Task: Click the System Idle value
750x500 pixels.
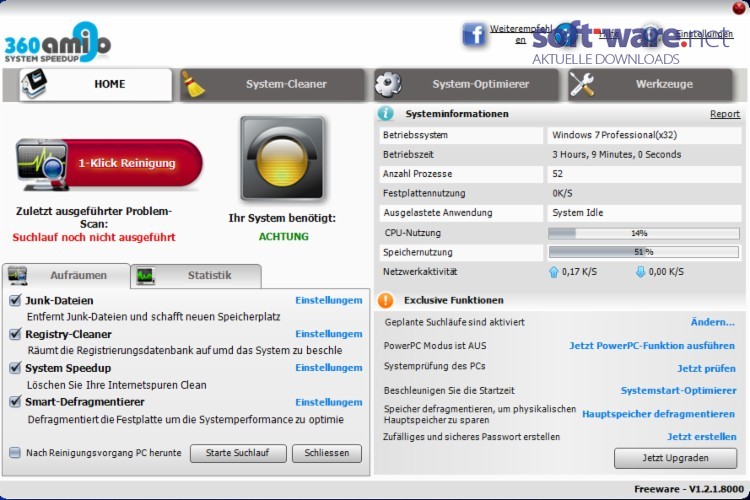Action: (x=578, y=212)
